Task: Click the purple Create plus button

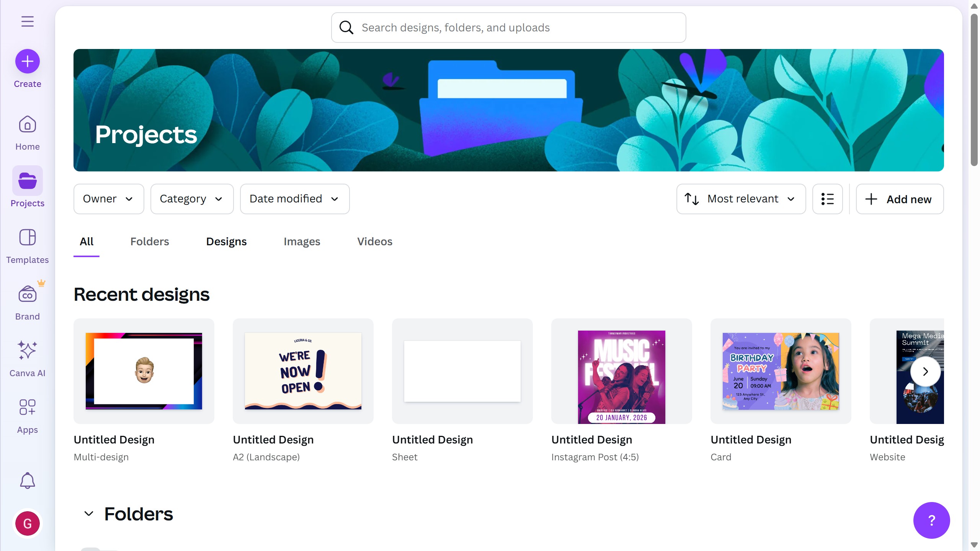Action: (x=27, y=61)
